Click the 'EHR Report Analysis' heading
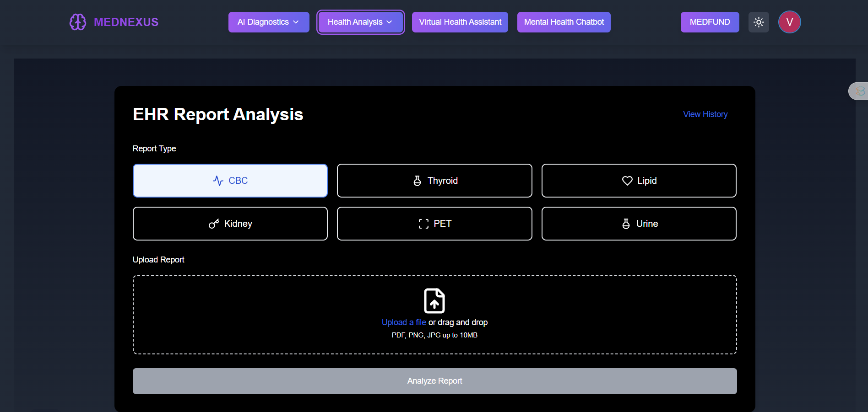This screenshot has height=412, width=868. (x=218, y=114)
